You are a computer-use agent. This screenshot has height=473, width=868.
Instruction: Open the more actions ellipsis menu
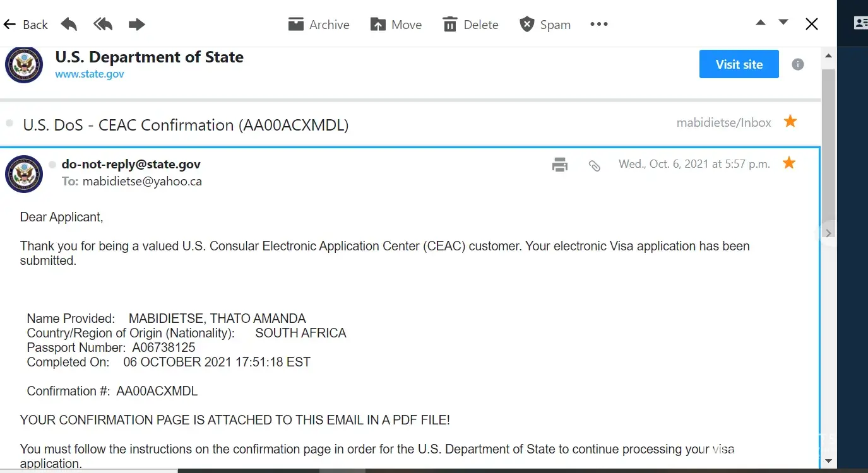tap(598, 24)
